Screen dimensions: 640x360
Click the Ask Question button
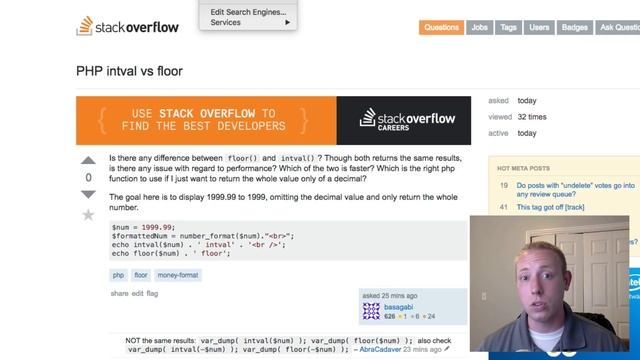[x=618, y=27]
